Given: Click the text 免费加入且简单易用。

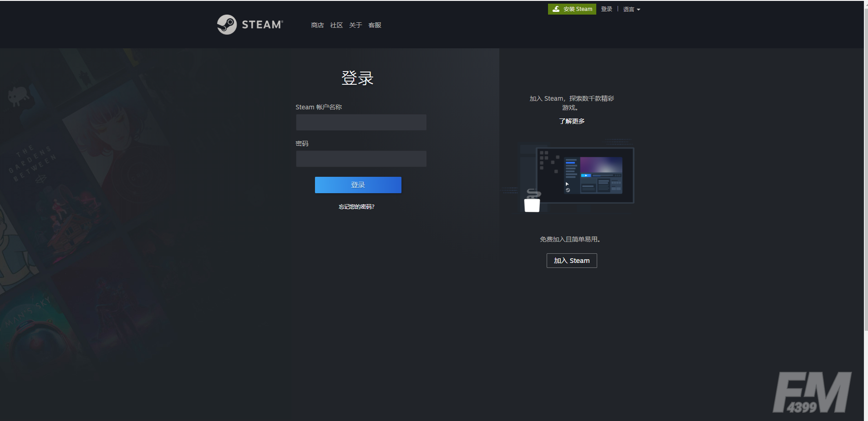Looking at the screenshot, I should click(570, 239).
